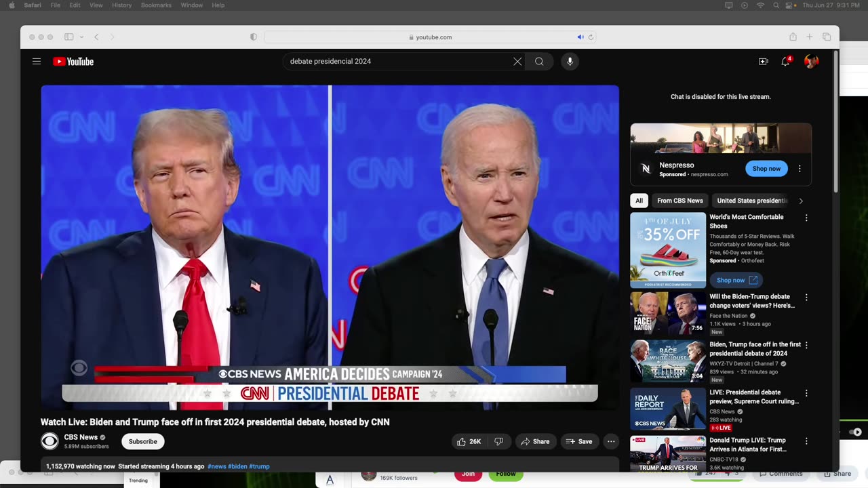Viewport: 868px width, 488px height.
Task: Open Safari Bookmarks menu
Action: click(156, 5)
